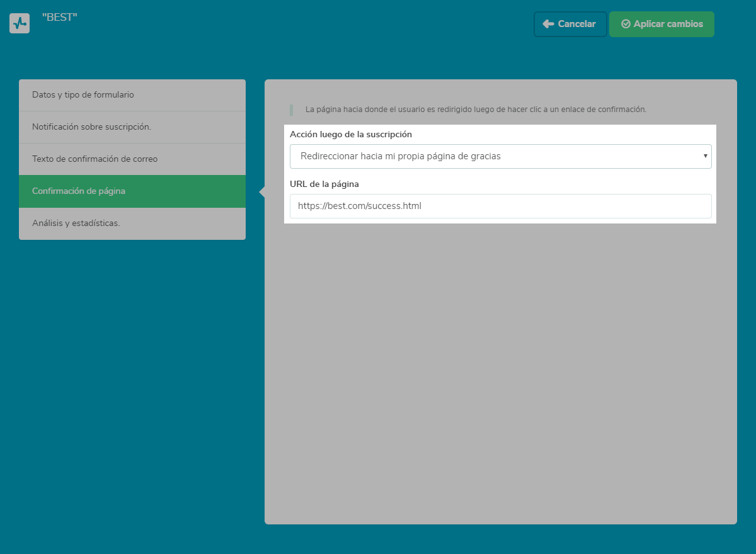The height and width of the screenshot is (554, 756).
Task: Apply changes with the Aplicar cambios button
Action: click(x=661, y=24)
